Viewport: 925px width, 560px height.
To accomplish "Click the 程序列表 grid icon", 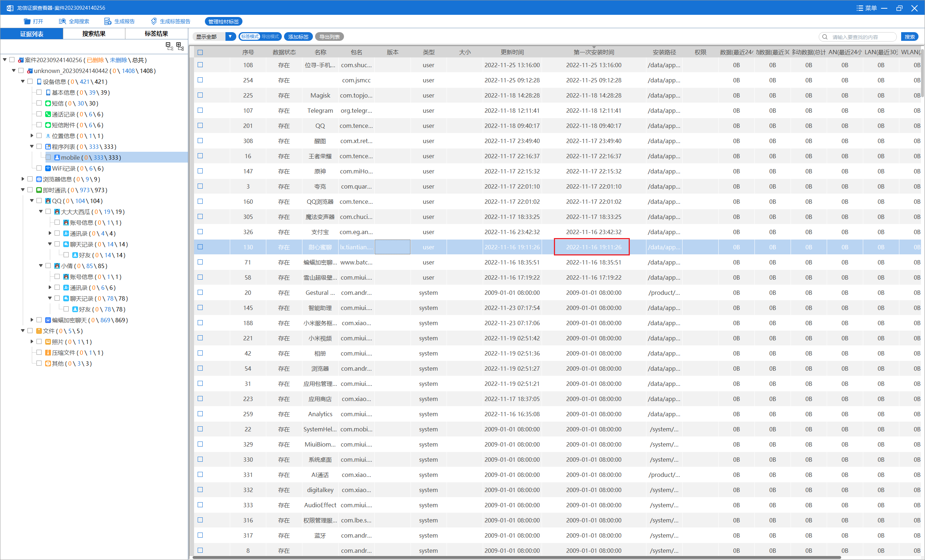I will (48, 147).
